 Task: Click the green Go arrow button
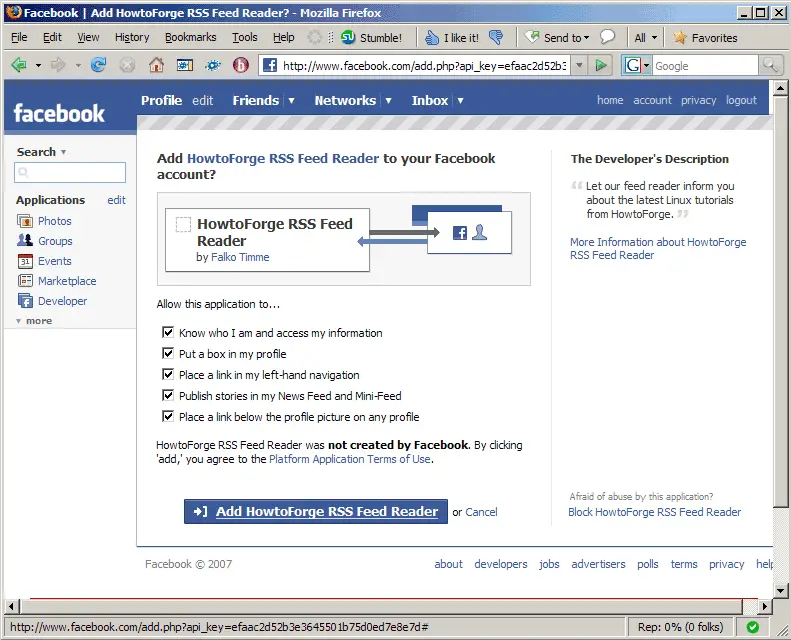tap(600, 65)
